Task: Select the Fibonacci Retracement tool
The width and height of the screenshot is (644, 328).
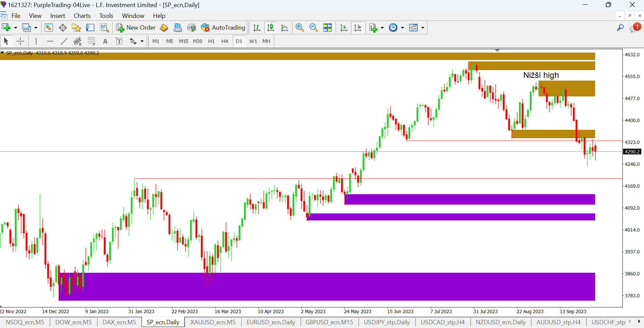Action: coord(91,41)
